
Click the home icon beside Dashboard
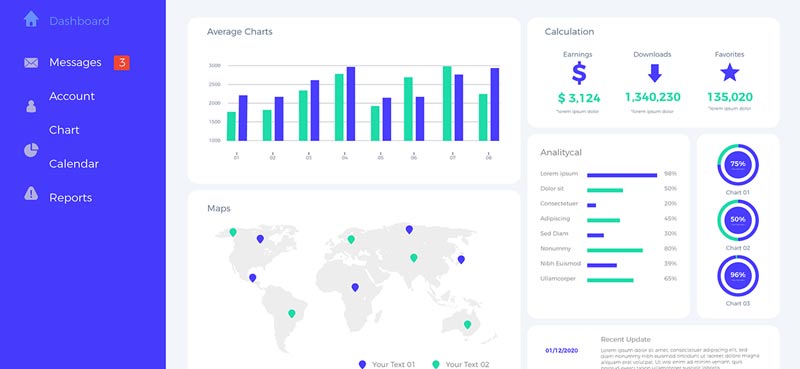coord(31,19)
